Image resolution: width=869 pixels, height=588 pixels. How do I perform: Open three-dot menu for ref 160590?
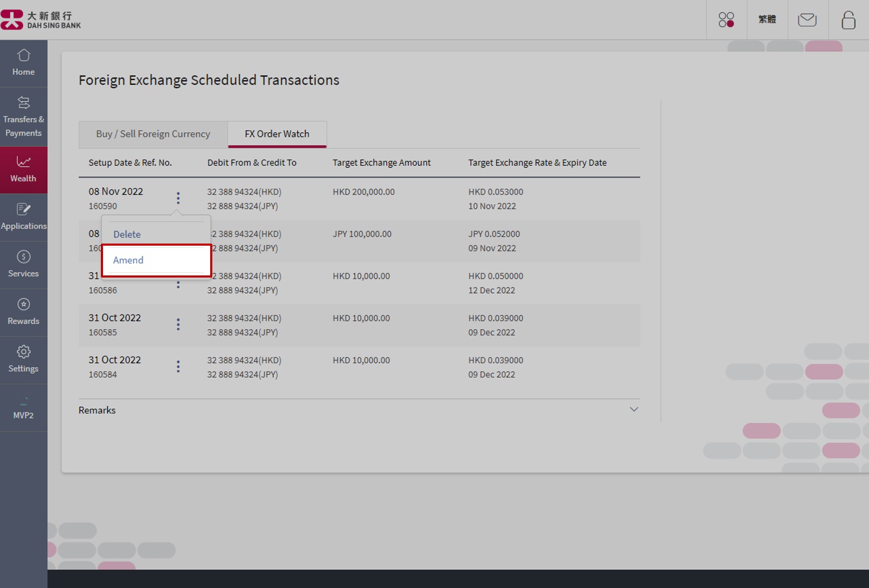(178, 198)
